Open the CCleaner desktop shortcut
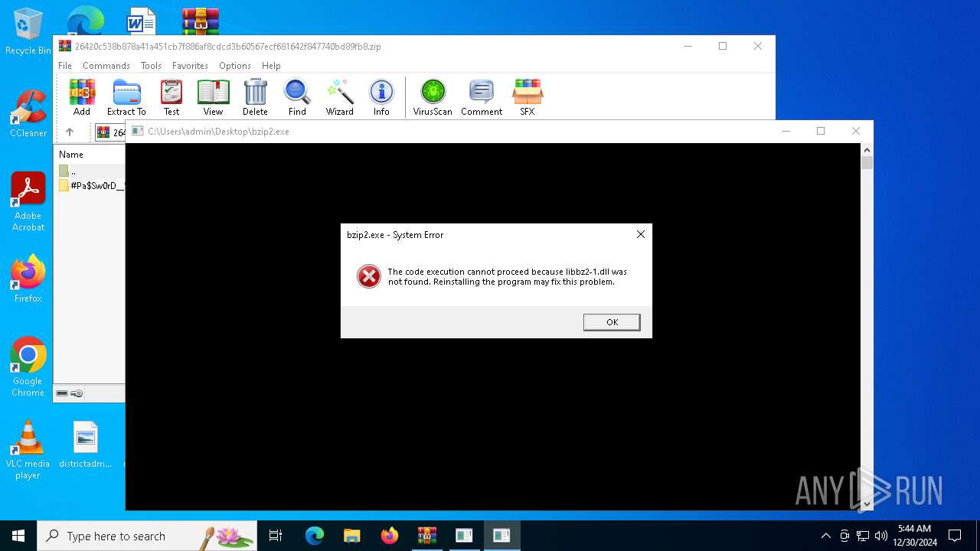Viewport: 980px width, 551px height. coord(28,113)
